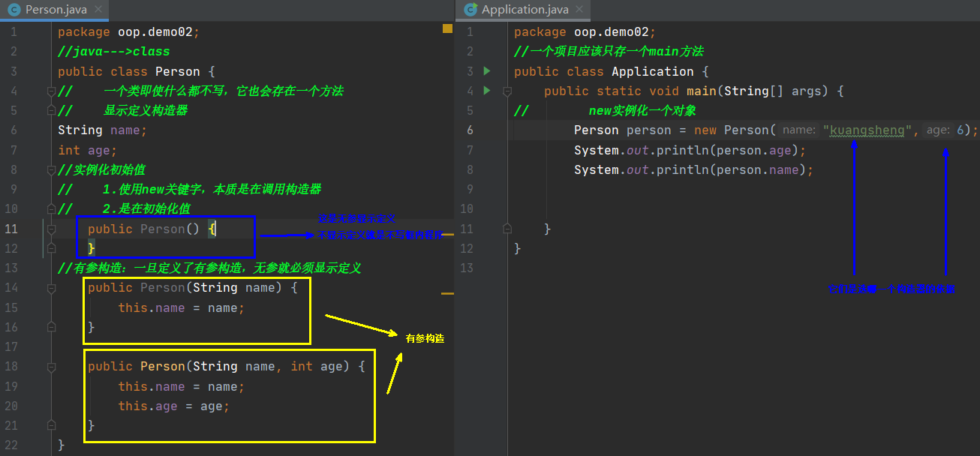Click the 'age:' parameter hint in new Person call
Viewport: 980px width, 456px height.
click(x=937, y=130)
